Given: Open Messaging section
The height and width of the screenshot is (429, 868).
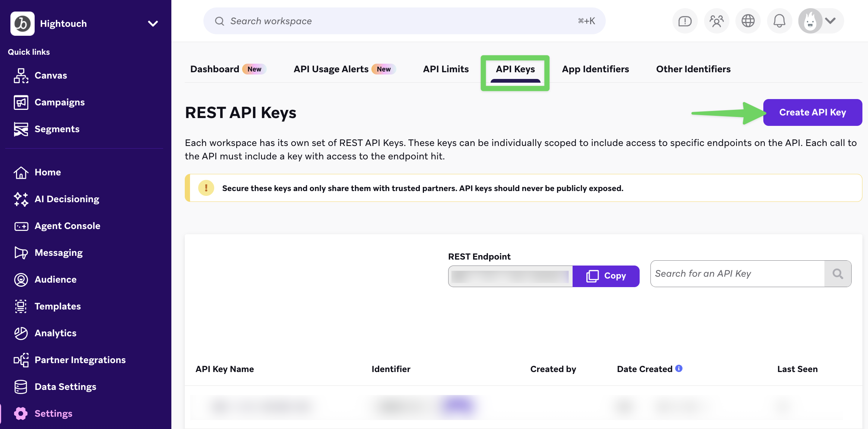Looking at the screenshot, I should point(48,252).
